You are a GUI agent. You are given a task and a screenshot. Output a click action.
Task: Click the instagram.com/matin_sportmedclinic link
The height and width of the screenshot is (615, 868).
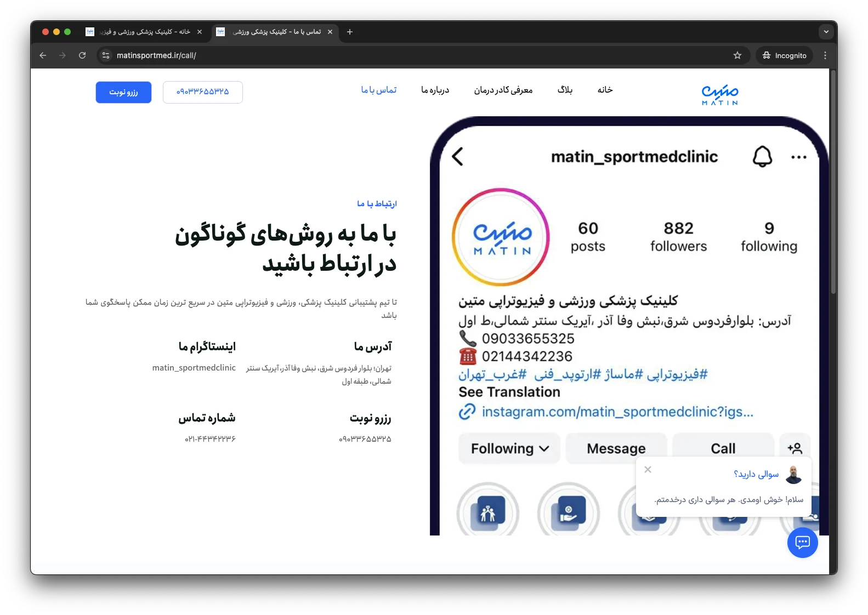click(617, 412)
